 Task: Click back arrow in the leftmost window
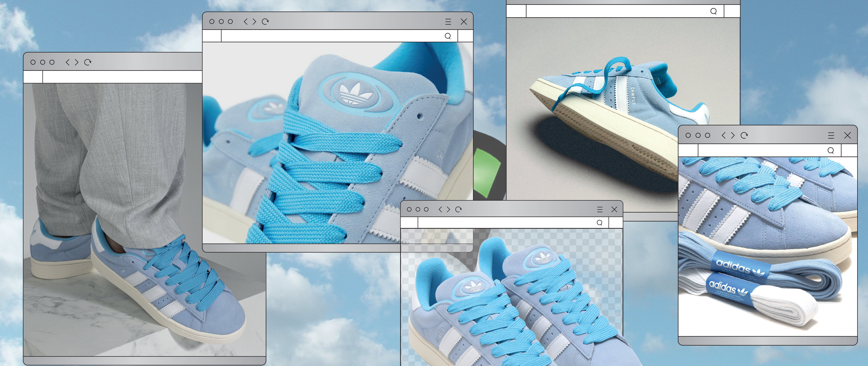[68, 62]
